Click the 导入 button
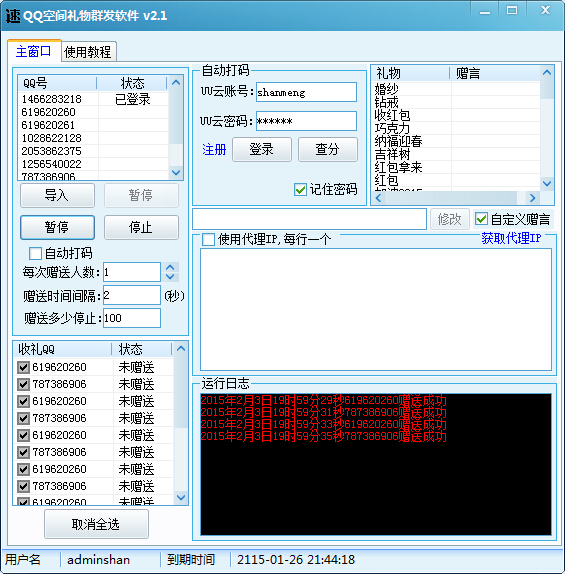This screenshot has width=565, height=574. click(x=57, y=195)
